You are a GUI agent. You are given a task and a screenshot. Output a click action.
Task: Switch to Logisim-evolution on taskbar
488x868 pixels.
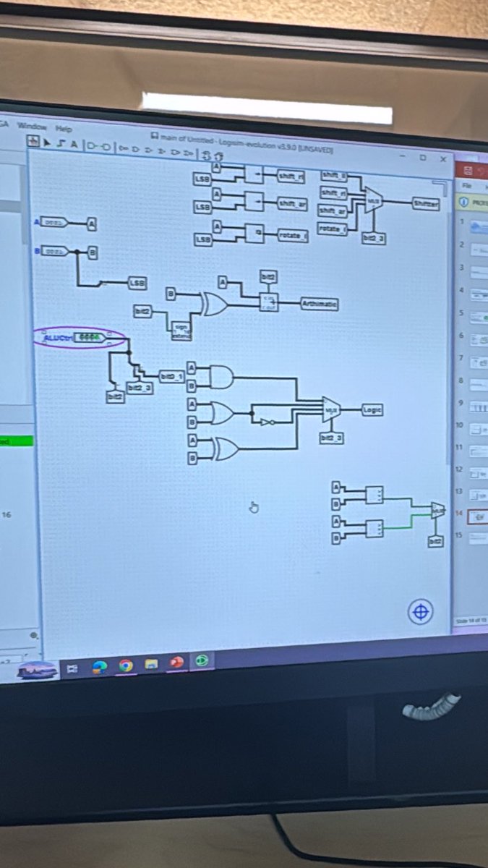[x=201, y=660]
